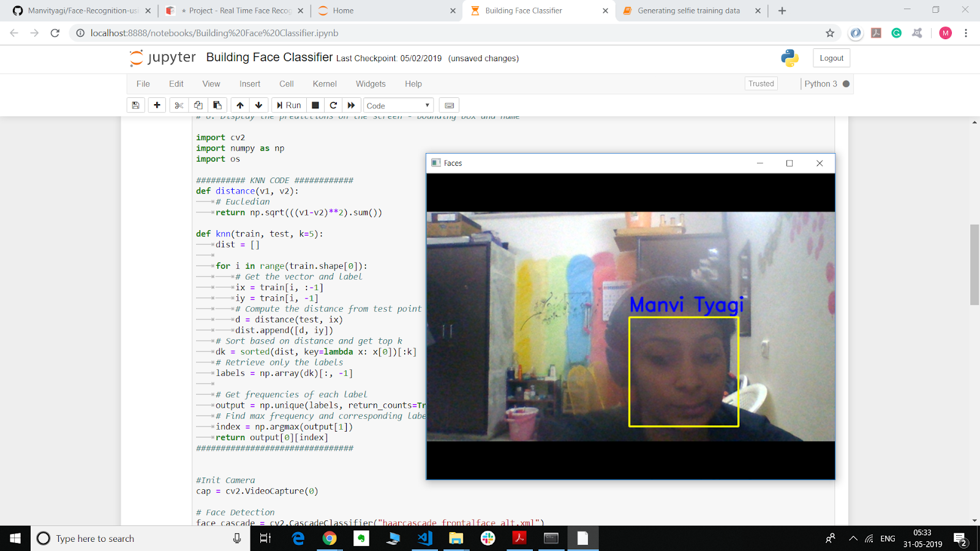Bookmark the page with star icon
Screen dimensions: 980x551
click(829, 34)
